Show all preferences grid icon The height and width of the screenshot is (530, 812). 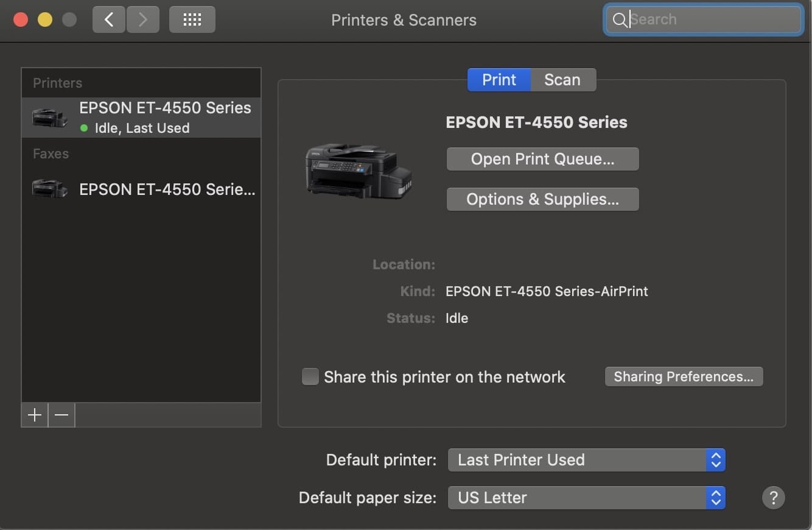click(192, 19)
